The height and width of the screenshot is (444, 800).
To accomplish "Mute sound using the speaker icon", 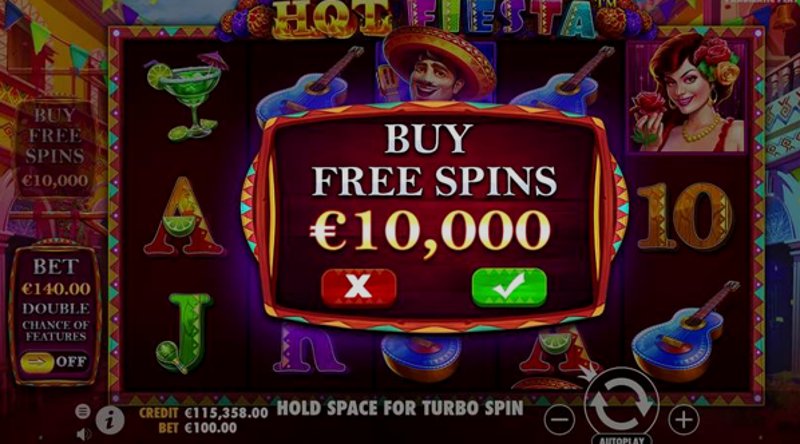I will click(84, 434).
